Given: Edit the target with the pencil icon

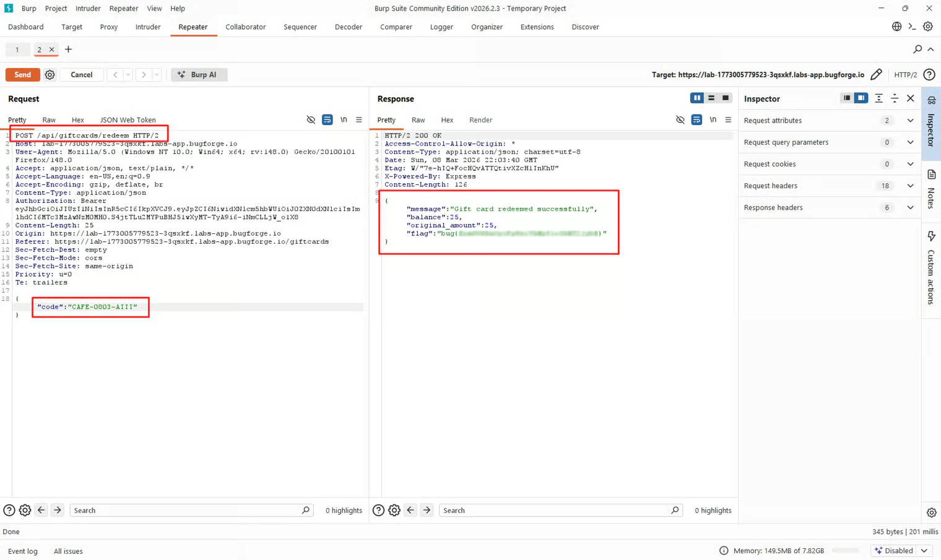Looking at the screenshot, I should click(876, 75).
